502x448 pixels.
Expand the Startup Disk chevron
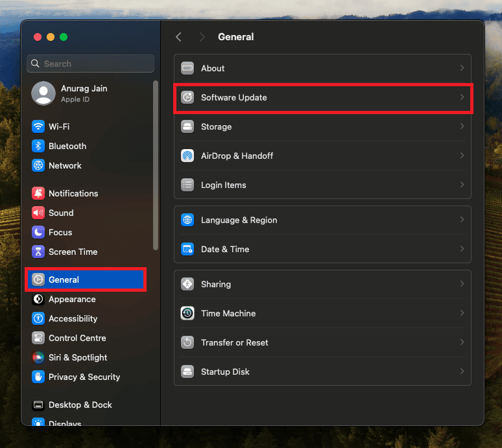[462, 371]
